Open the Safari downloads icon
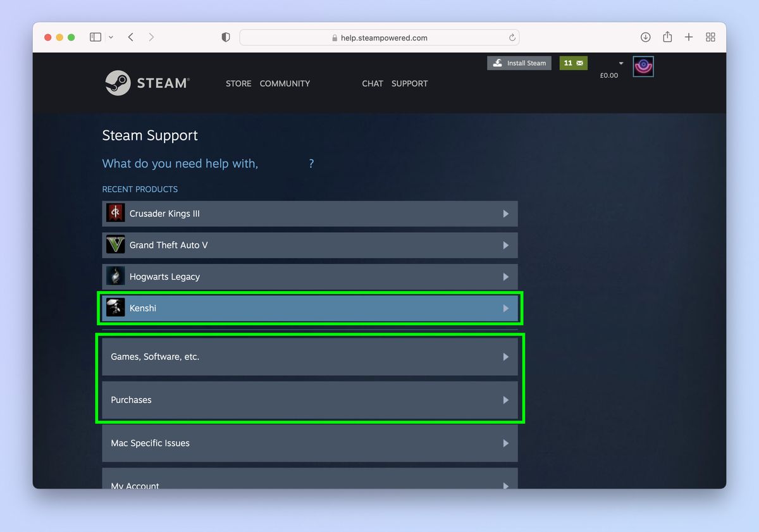 point(645,37)
